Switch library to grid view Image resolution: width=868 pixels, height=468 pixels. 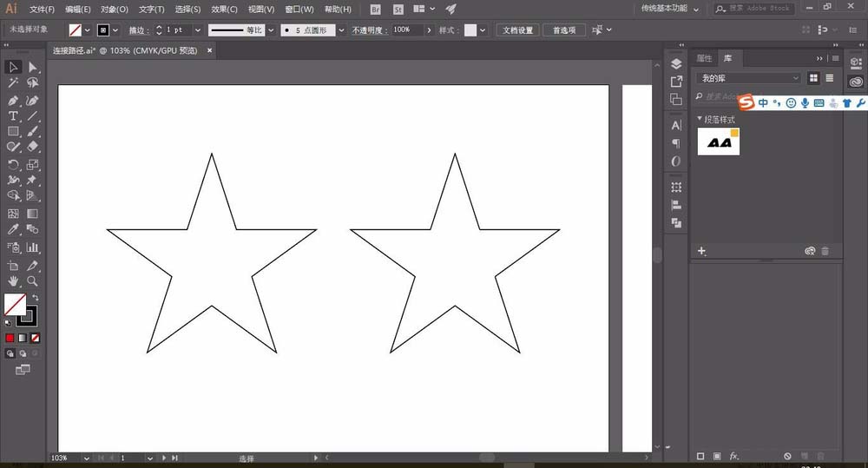coord(813,78)
